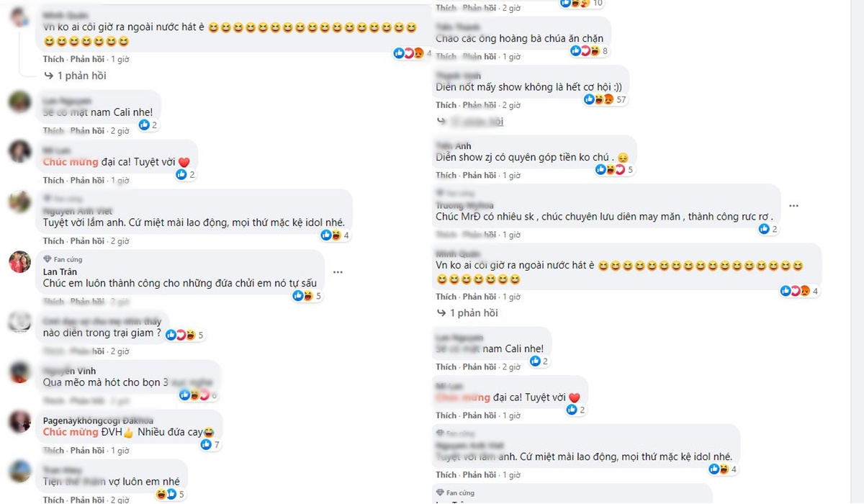Open reactions on 'ông hoàng bà chúa' comment
The image size is (864, 504).
pos(590,50)
